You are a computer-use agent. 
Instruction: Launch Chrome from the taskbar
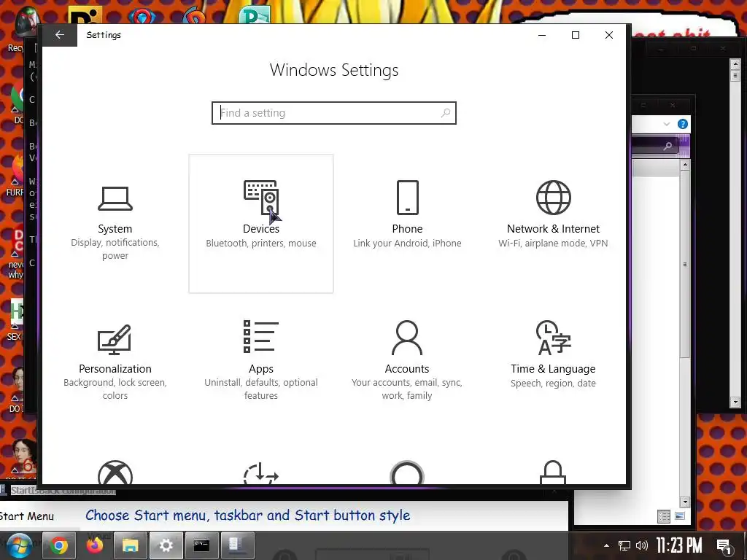point(59,545)
